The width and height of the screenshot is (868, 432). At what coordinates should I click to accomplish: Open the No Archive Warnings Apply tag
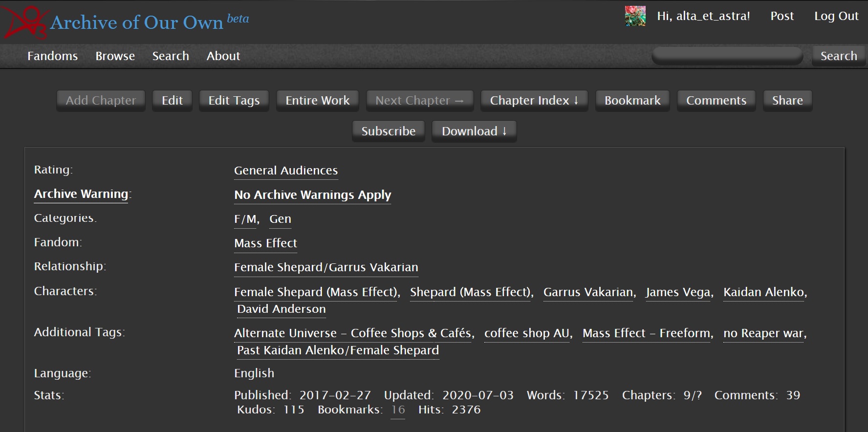(x=313, y=195)
